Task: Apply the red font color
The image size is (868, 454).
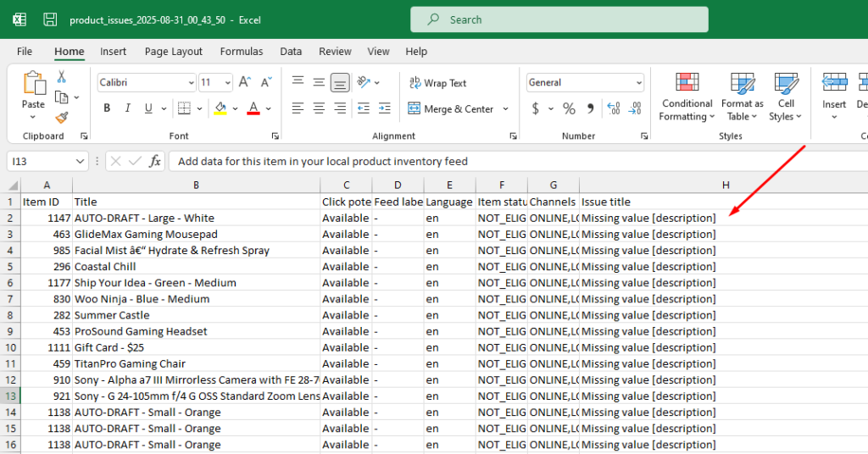Action: point(253,108)
